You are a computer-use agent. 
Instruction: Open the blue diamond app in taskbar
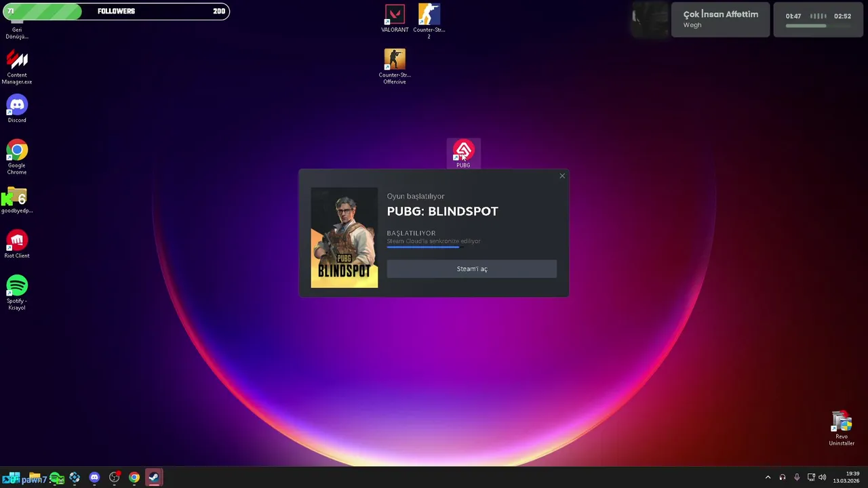[75, 477]
